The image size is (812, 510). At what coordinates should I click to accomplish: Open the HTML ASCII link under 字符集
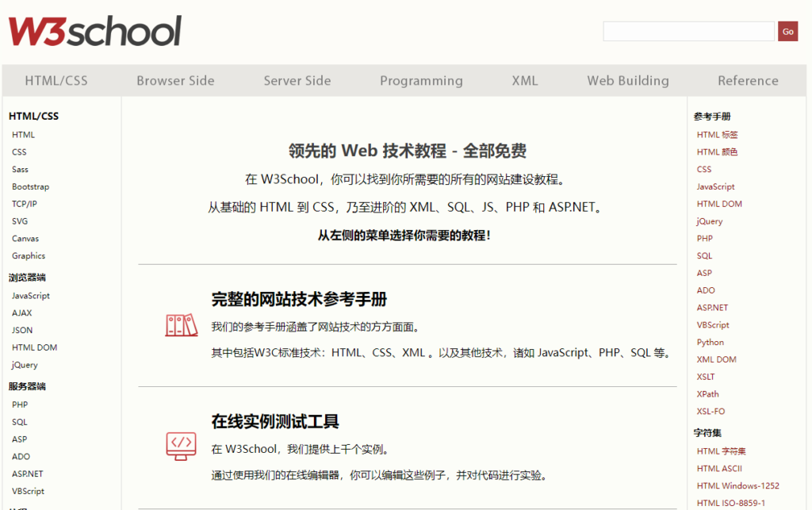point(718,468)
